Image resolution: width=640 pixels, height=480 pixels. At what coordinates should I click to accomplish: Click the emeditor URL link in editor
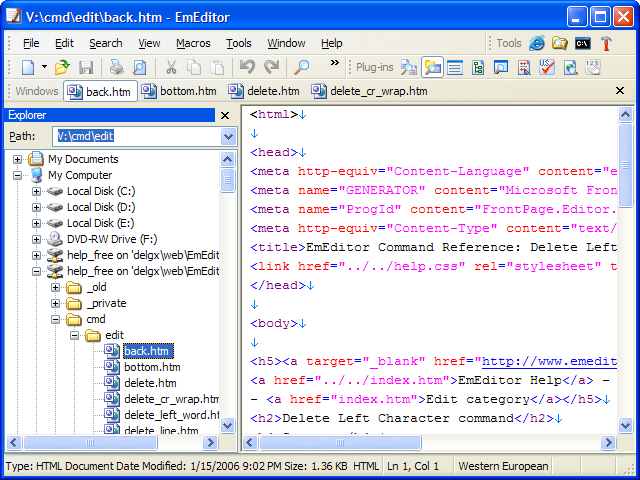[x=549, y=361]
